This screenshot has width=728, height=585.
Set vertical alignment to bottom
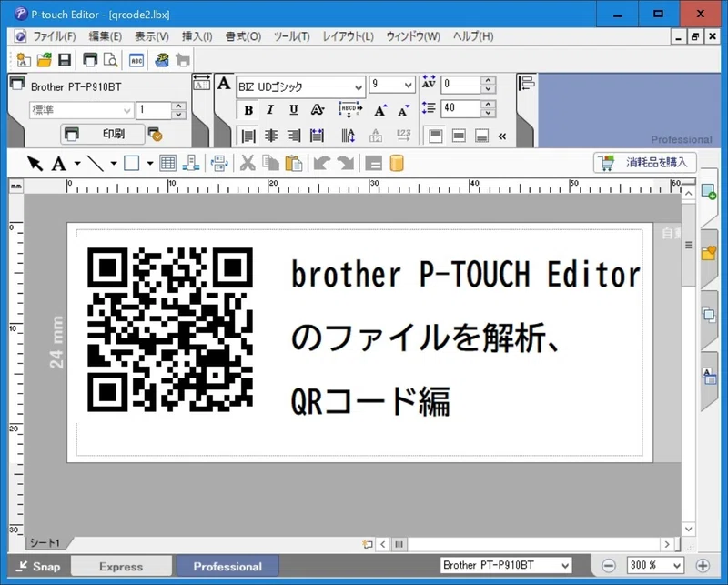click(x=482, y=136)
